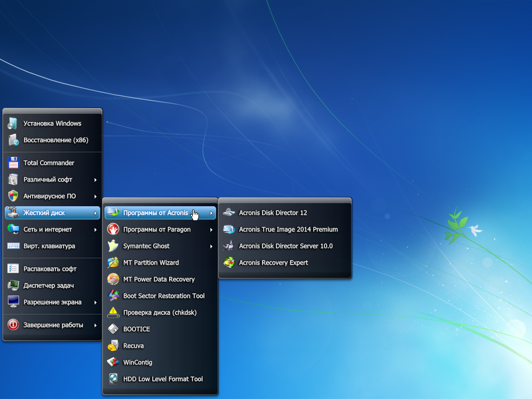Image resolution: width=532 pixels, height=399 pixels.
Task: Click the Total Commander floppy icon
Action: click(x=13, y=163)
